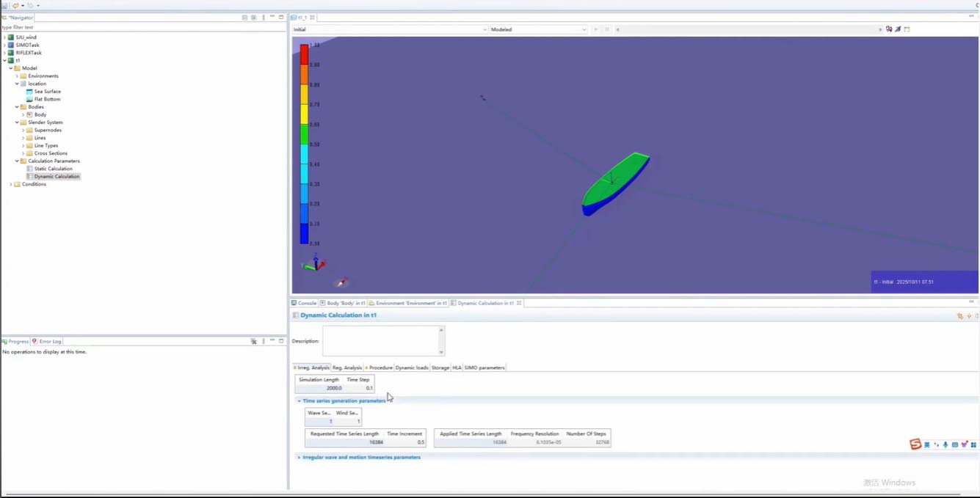Click the Sogou input method icon
Viewport: 980px width, 498px height.
[915, 444]
